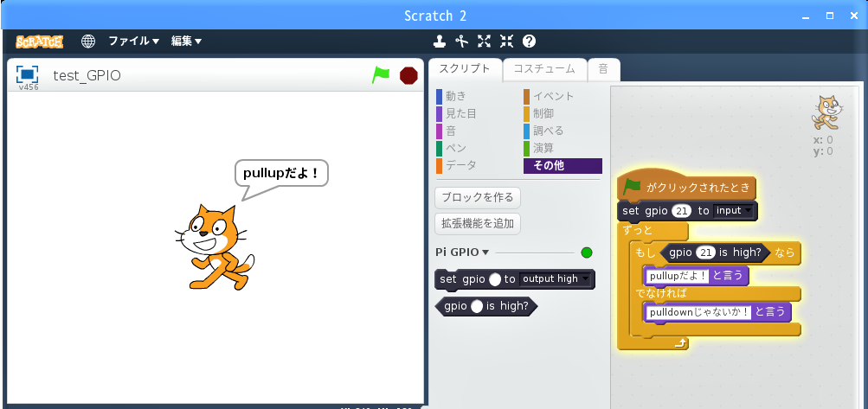Select the Block help question tool
Image resolution: width=868 pixels, height=409 pixels.
click(530, 41)
